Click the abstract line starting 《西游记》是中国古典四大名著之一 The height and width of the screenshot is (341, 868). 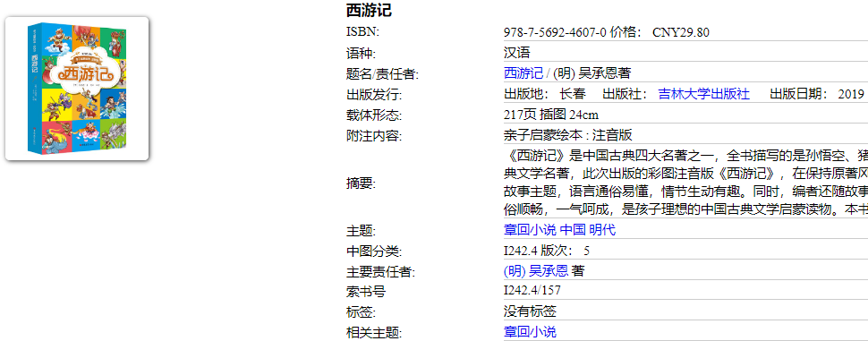[685, 155]
